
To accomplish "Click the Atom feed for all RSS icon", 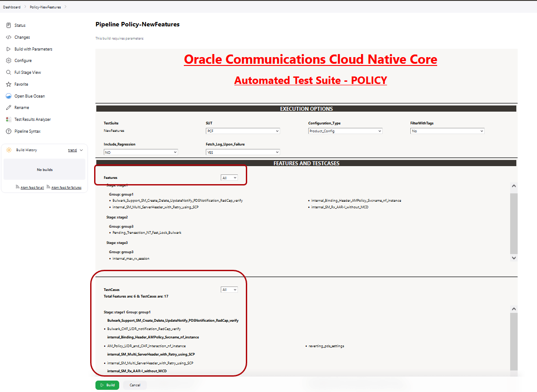I will (17, 187).
